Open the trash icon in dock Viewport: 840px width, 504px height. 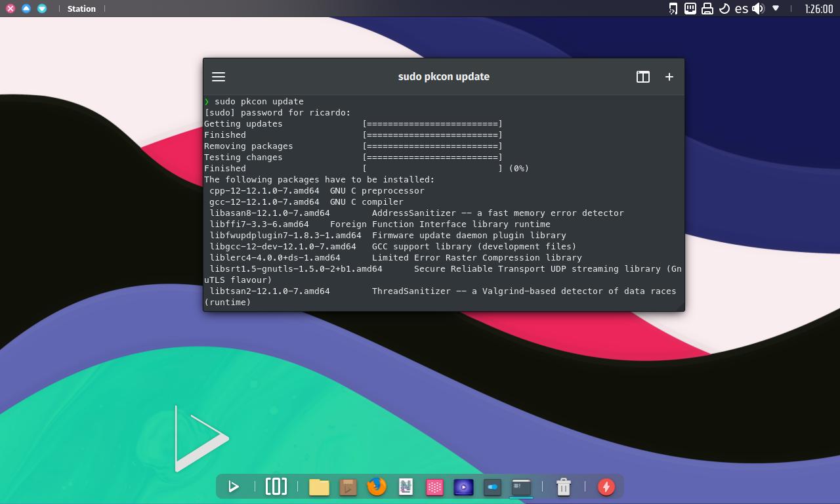[x=563, y=486]
